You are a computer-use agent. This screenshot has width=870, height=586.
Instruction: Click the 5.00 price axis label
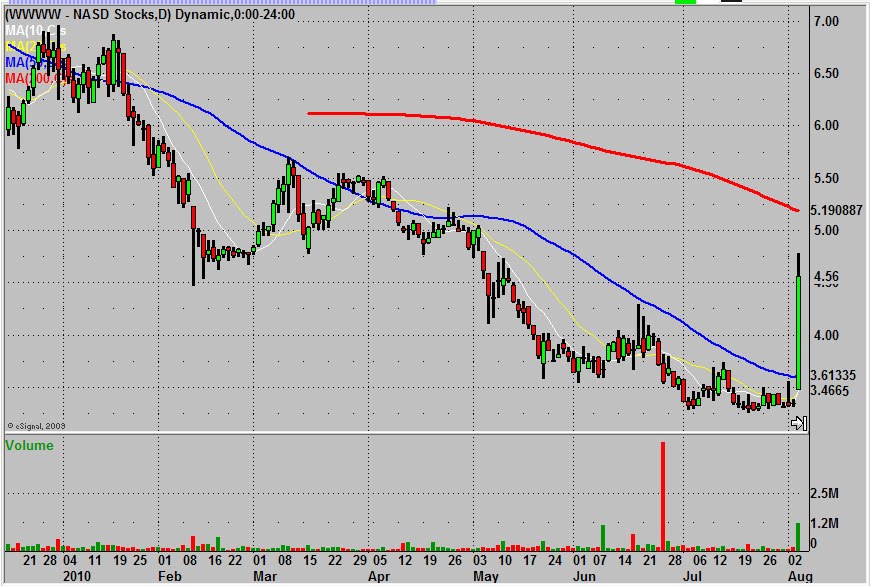[x=826, y=230]
